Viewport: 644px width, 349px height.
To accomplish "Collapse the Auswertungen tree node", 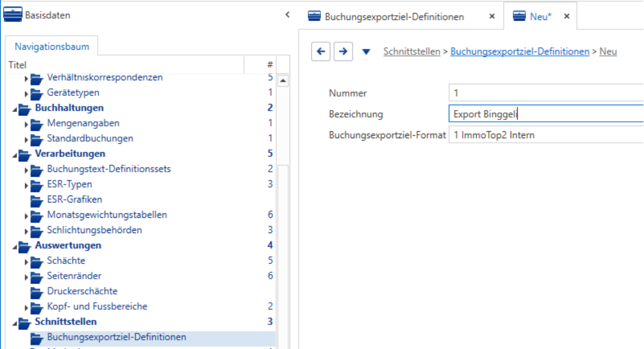I will [15, 247].
